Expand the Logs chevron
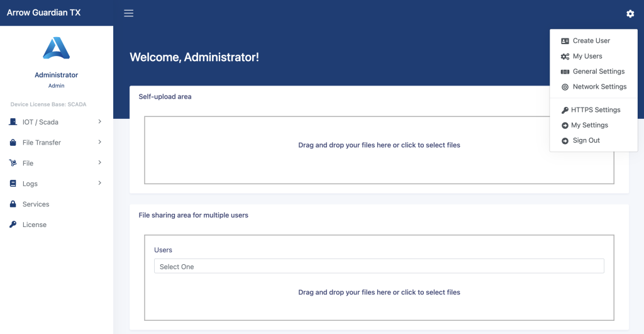Screen dimensions: 644x334 point(100,183)
